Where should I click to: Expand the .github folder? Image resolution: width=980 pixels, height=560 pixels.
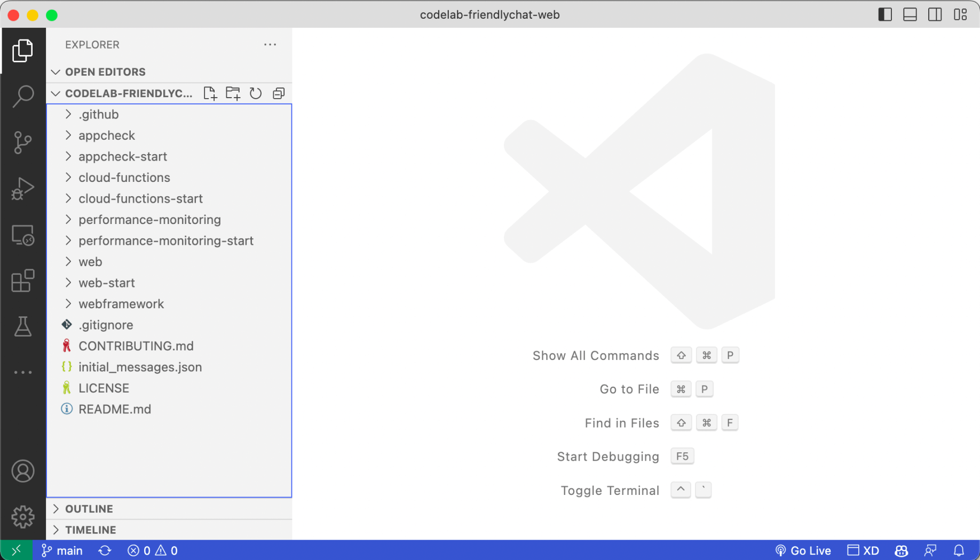[x=169, y=115]
